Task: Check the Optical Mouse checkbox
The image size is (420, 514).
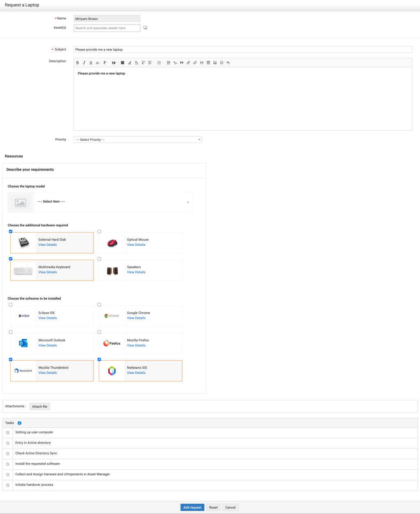Action: coord(99,231)
